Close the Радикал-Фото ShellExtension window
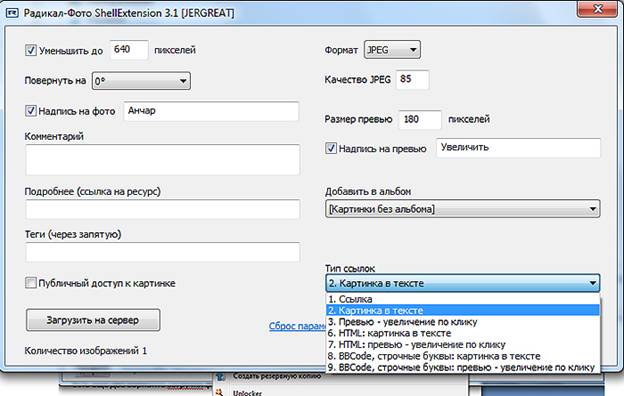Viewport: 624px width, 396px height. (x=597, y=8)
